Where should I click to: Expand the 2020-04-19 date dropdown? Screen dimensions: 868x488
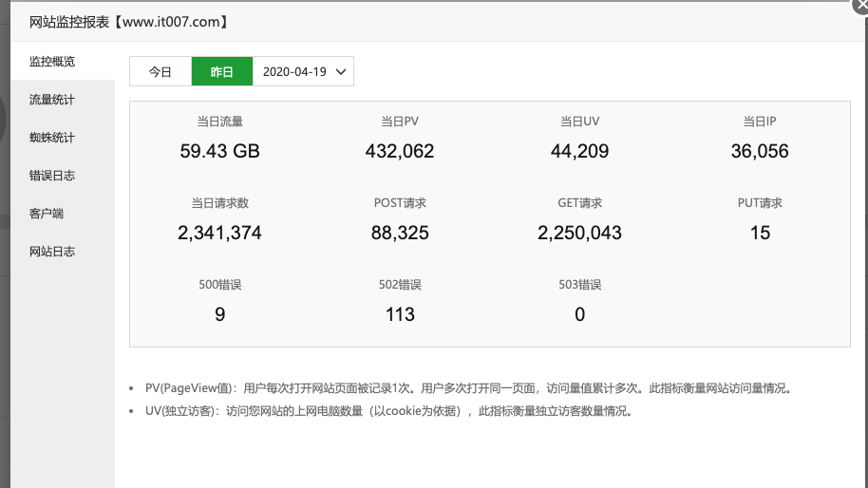click(303, 71)
